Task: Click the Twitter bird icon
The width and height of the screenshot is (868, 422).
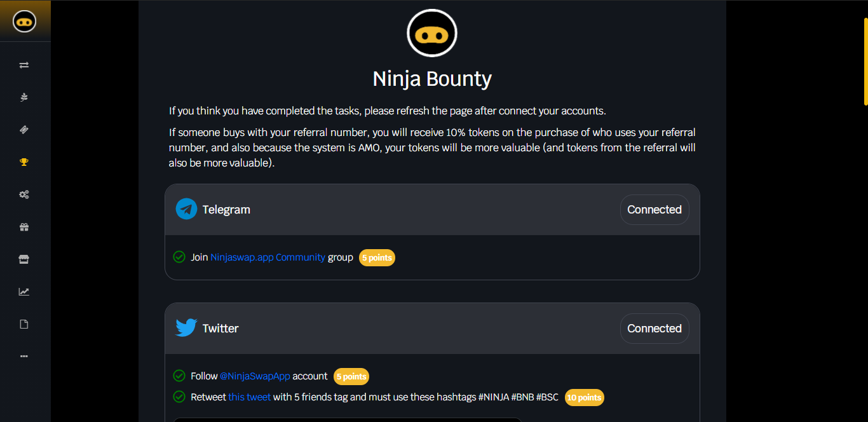Action: (x=186, y=328)
